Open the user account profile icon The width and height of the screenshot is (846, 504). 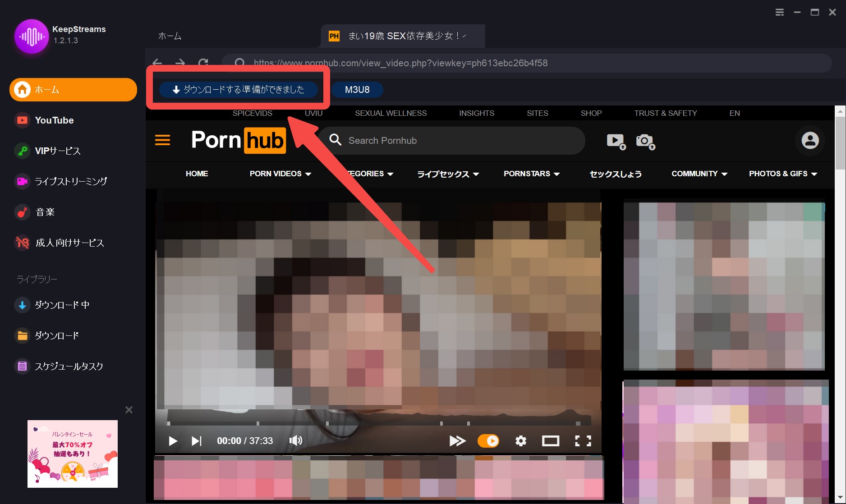[810, 141]
